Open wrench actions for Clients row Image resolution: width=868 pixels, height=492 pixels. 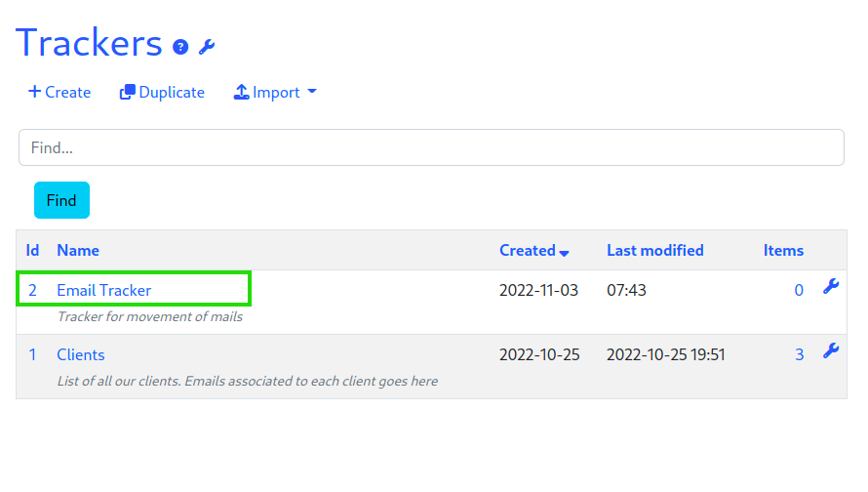[830, 350]
